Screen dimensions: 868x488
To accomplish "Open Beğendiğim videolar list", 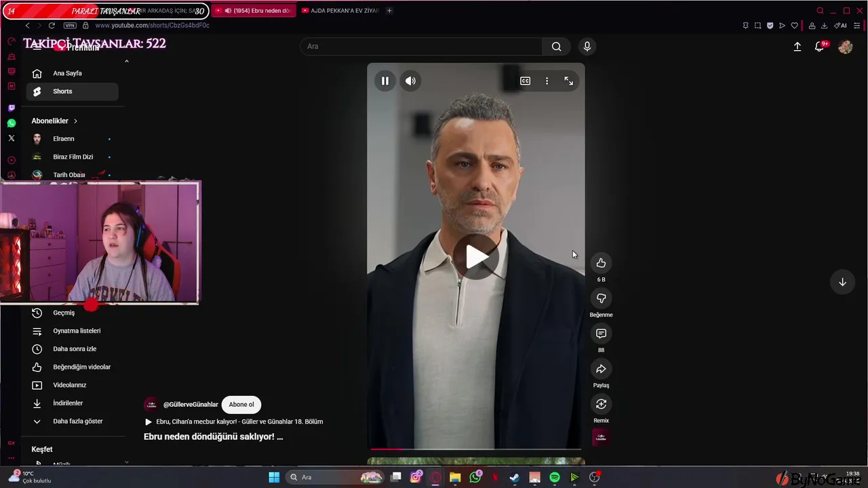I will tap(72, 367).
